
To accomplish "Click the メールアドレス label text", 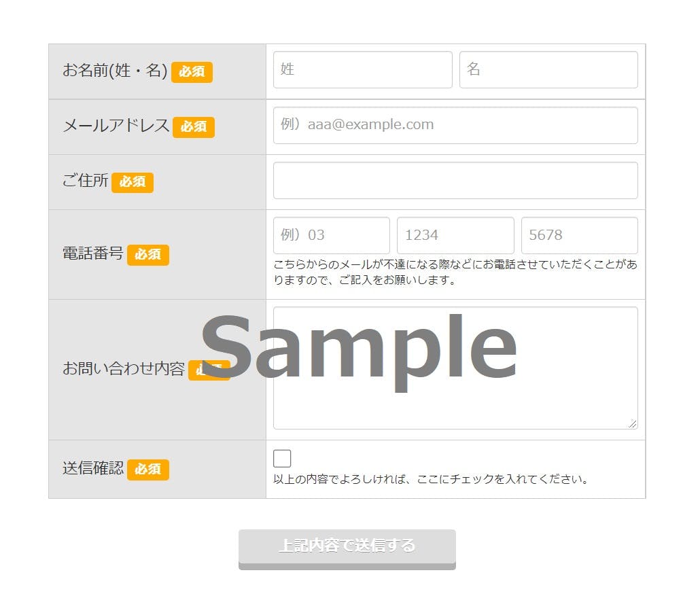I will (x=116, y=126).
